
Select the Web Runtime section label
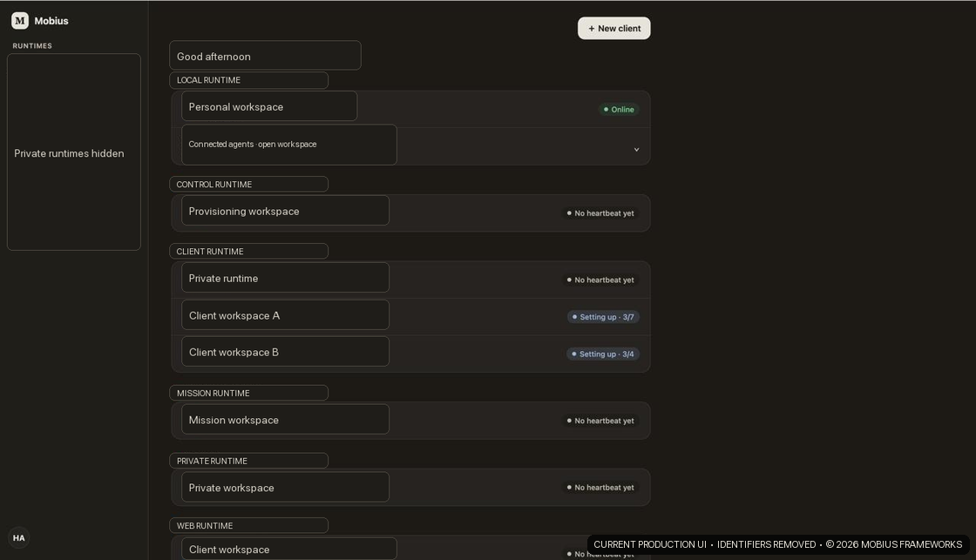[x=248, y=526]
